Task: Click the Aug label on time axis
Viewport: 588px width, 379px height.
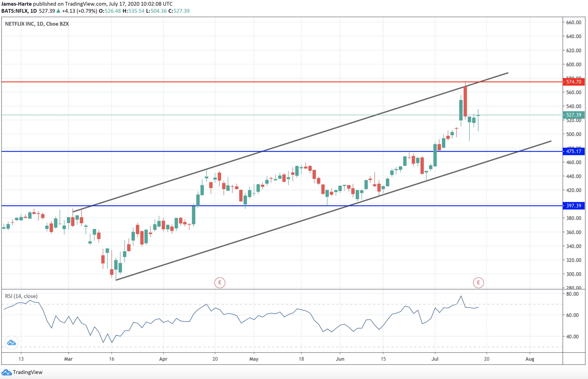Action: pos(530,359)
